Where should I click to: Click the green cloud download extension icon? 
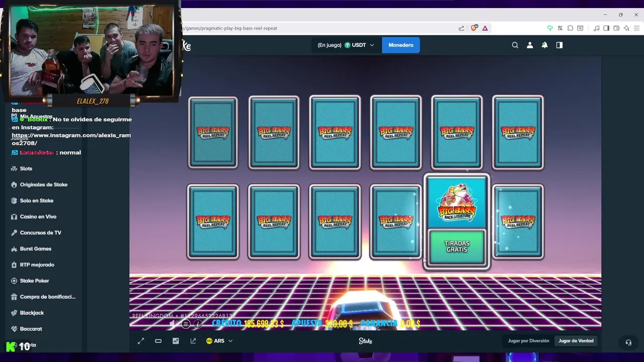(x=550, y=28)
